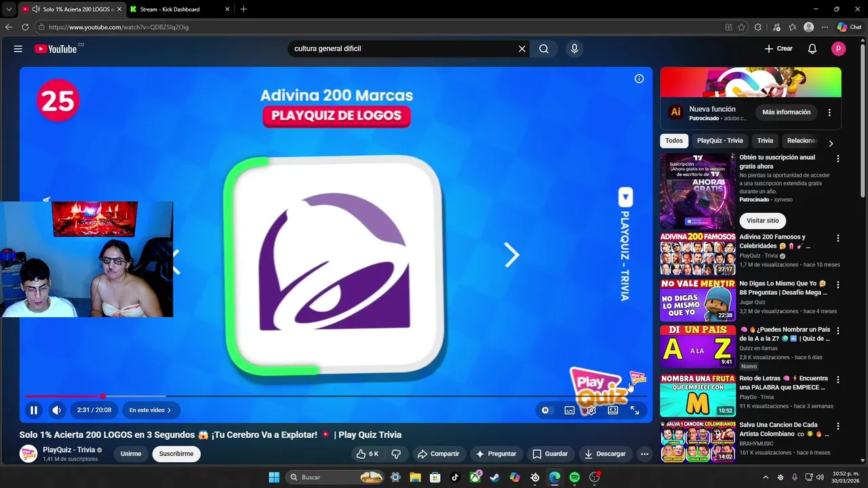This screenshot has width=868, height=488.
Task: Go back in browser history
Action: [x=9, y=27]
